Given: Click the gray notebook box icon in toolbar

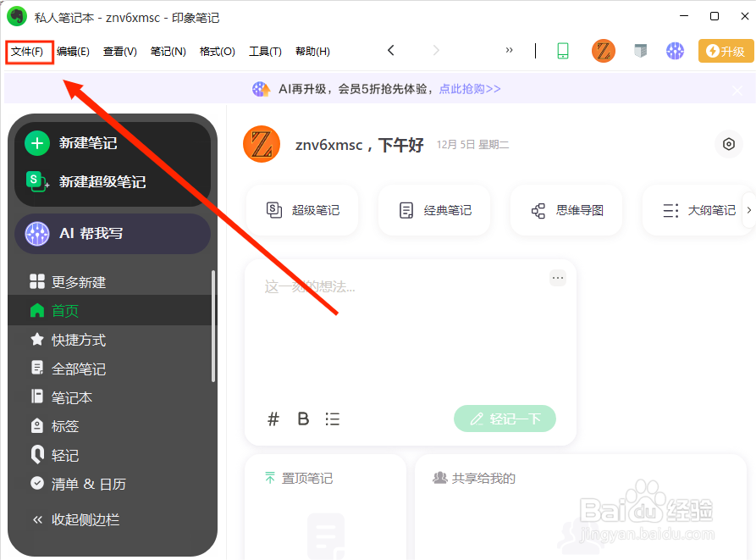Looking at the screenshot, I should click(640, 51).
